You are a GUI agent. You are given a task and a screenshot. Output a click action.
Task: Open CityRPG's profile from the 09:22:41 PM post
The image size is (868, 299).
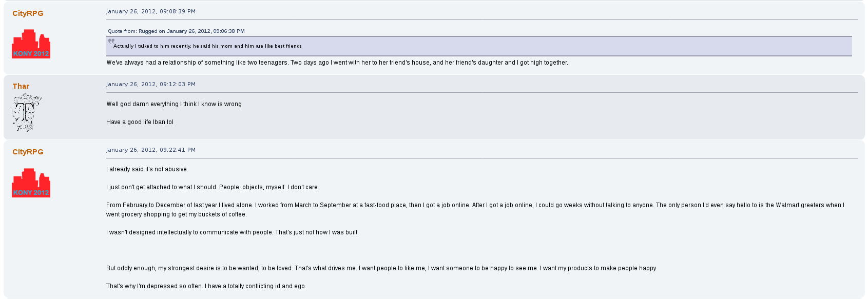pos(28,152)
